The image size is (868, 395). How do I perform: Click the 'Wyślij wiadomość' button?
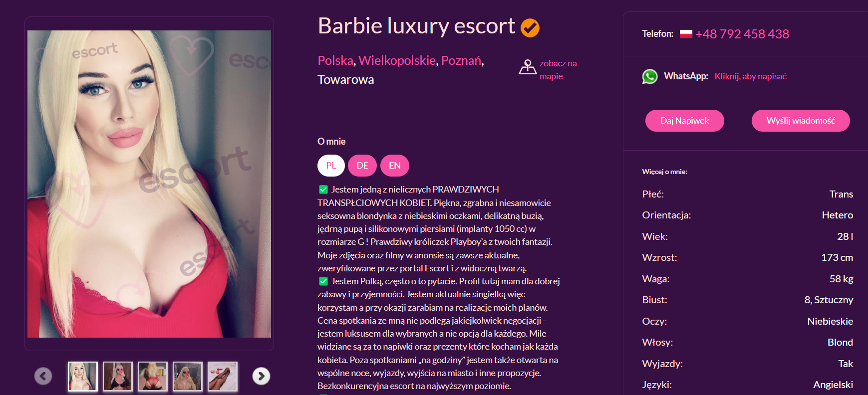point(801,121)
